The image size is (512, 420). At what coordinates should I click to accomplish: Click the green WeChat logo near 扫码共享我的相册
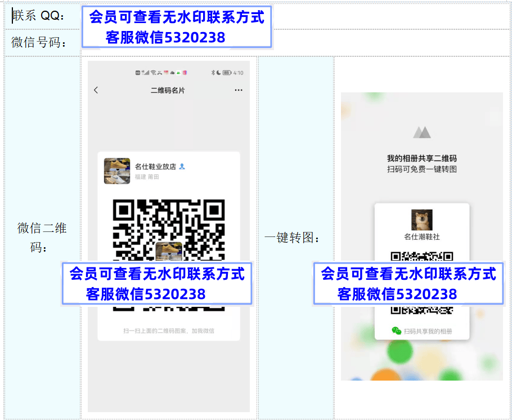tap(397, 331)
